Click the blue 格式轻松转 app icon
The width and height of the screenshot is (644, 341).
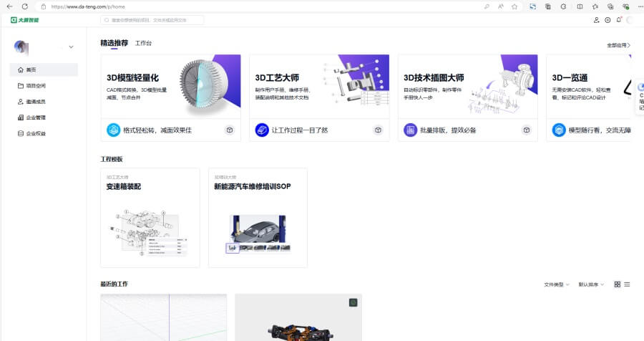point(113,130)
